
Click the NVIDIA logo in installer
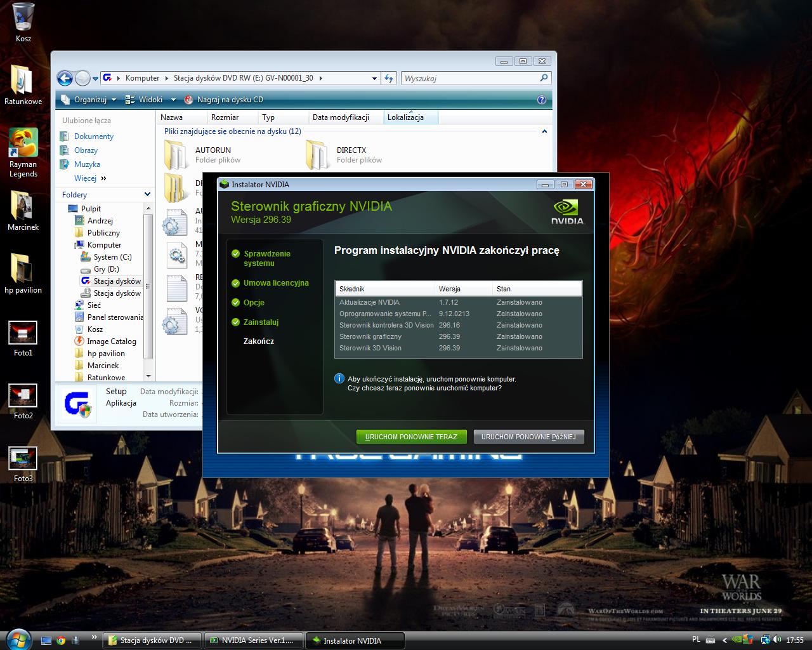(567, 213)
